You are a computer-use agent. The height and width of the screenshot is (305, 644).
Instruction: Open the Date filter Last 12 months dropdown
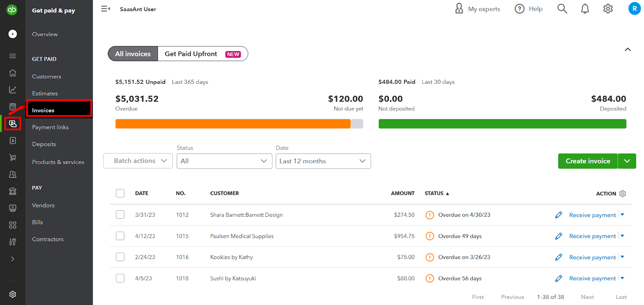point(323,161)
